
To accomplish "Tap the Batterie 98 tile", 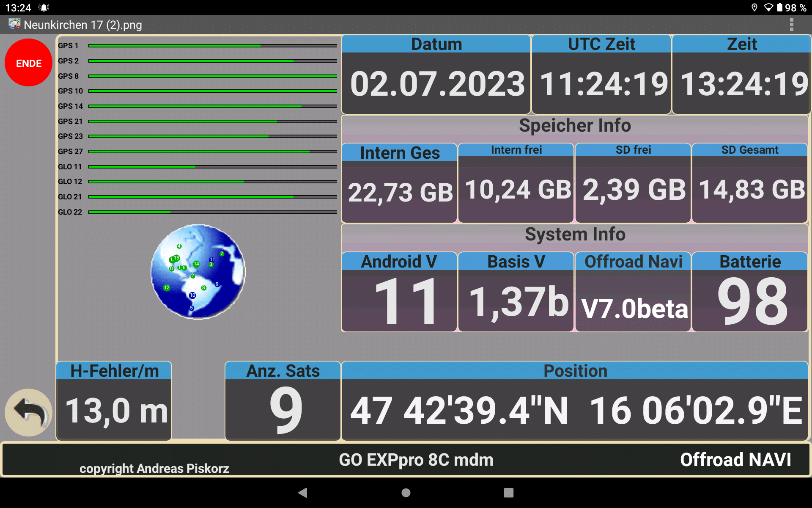I will [x=750, y=292].
